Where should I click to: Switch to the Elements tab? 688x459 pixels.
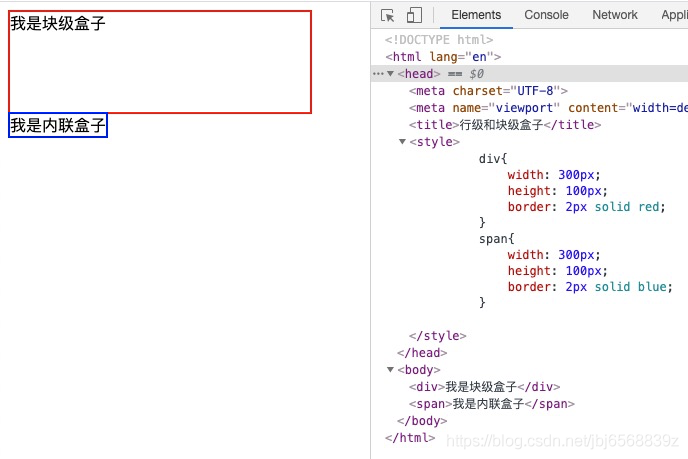476,15
